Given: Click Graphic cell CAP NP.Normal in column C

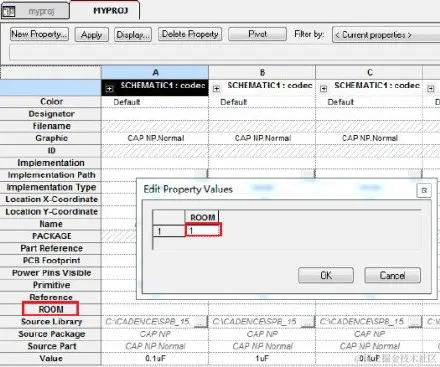Looking at the screenshot, I should click(x=369, y=138).
